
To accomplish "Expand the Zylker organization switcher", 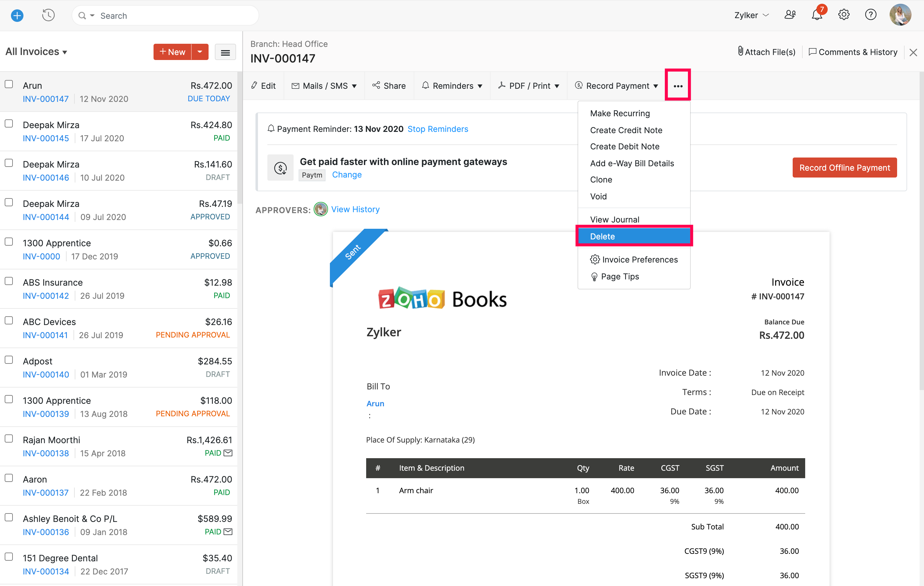I will [751, 15].
